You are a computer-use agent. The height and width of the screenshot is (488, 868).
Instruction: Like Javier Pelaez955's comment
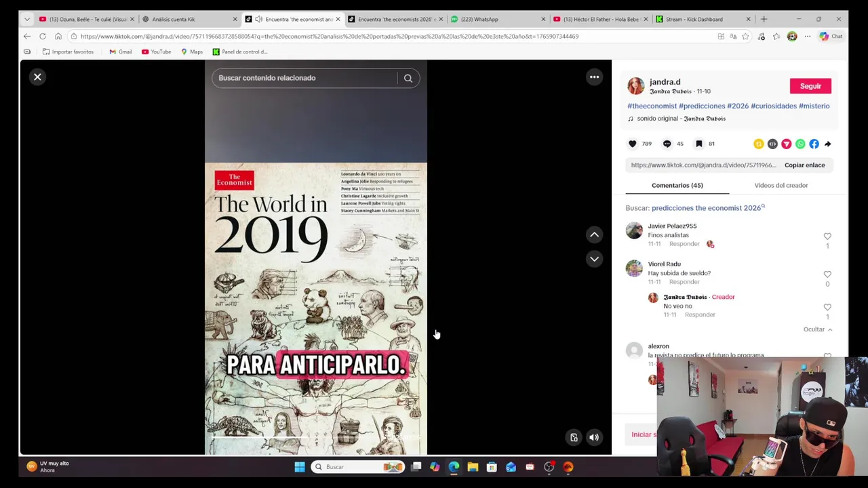[827, 237]
